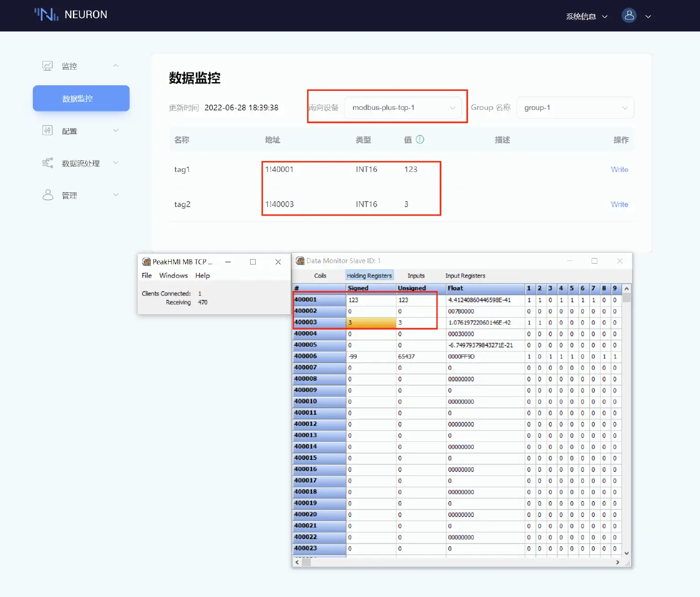The image size is (700, 597).
Task: Collapse the 监控 sidebar section chevron
Action: coord(116,65)
